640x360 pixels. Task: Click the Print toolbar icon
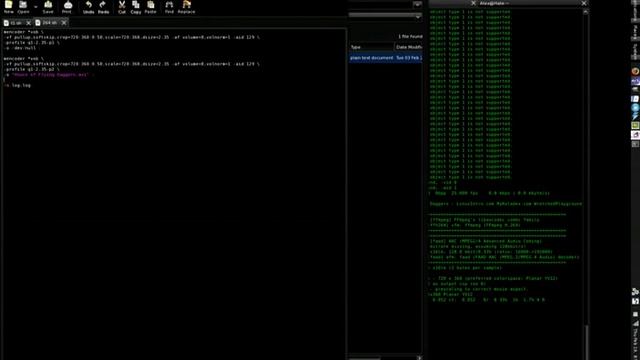67,6
